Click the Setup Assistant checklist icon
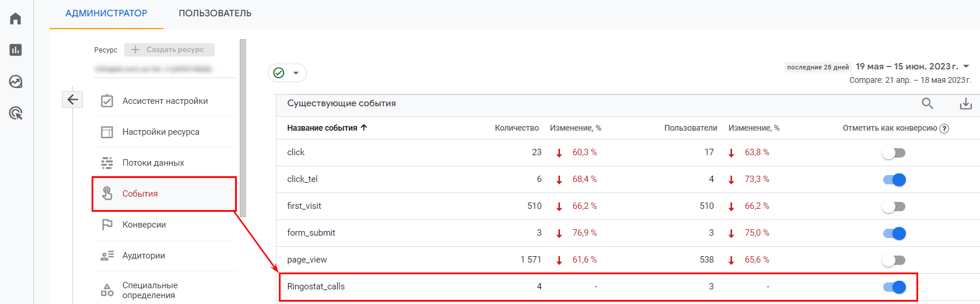The image size is (980, 304). [x=107, y=101]
